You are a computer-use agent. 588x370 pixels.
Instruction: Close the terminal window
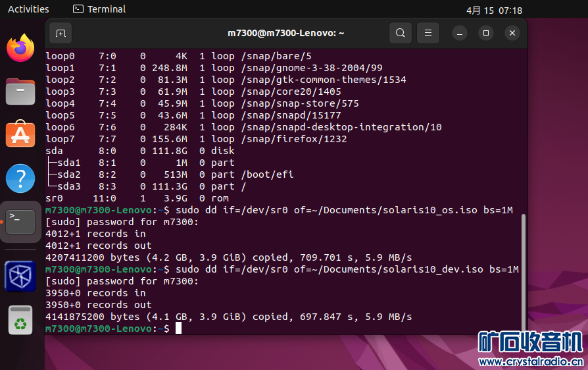[512, 33]
